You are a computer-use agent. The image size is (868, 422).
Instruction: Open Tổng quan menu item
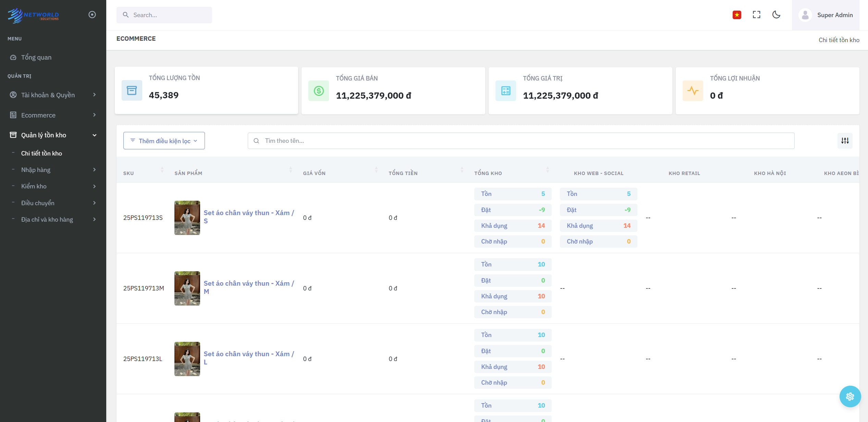pos(36,57)
